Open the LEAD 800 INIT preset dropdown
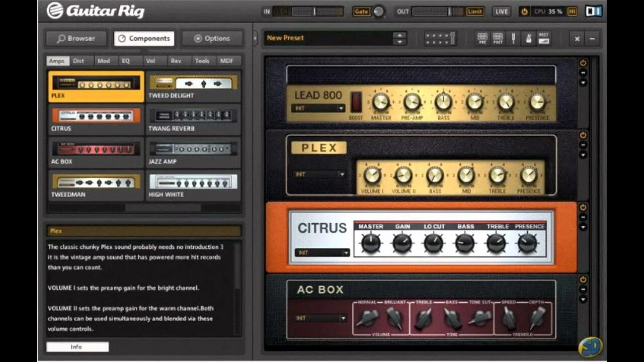 point(318,108)
